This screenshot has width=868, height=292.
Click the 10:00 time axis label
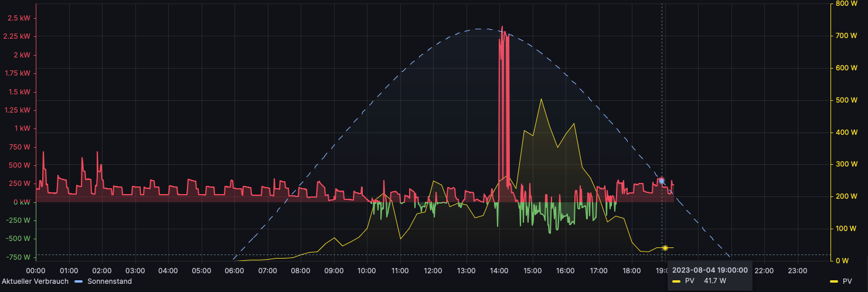pyautogui.click(x=367, y=271)
